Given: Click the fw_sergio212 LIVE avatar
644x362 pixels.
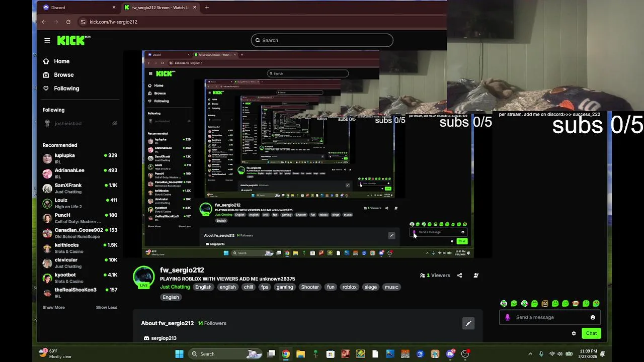Looking at the screenshot, I should tap(144, 277).
